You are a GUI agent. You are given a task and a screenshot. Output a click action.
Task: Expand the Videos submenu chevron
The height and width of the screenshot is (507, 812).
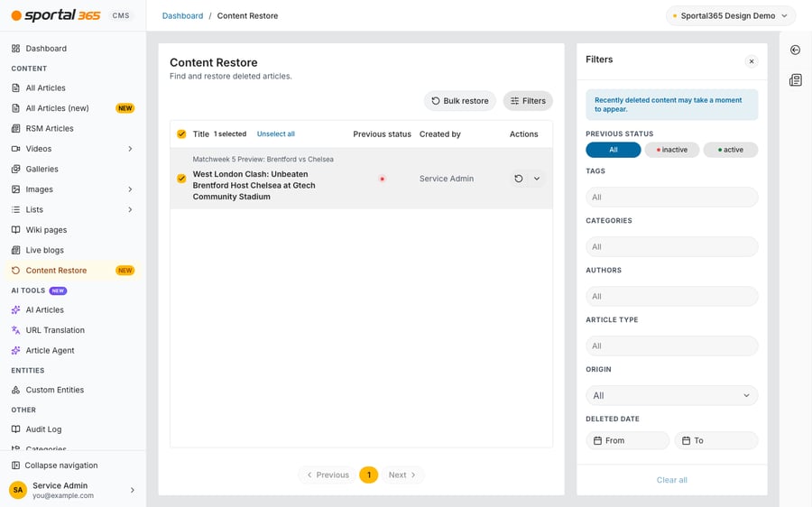130,149
